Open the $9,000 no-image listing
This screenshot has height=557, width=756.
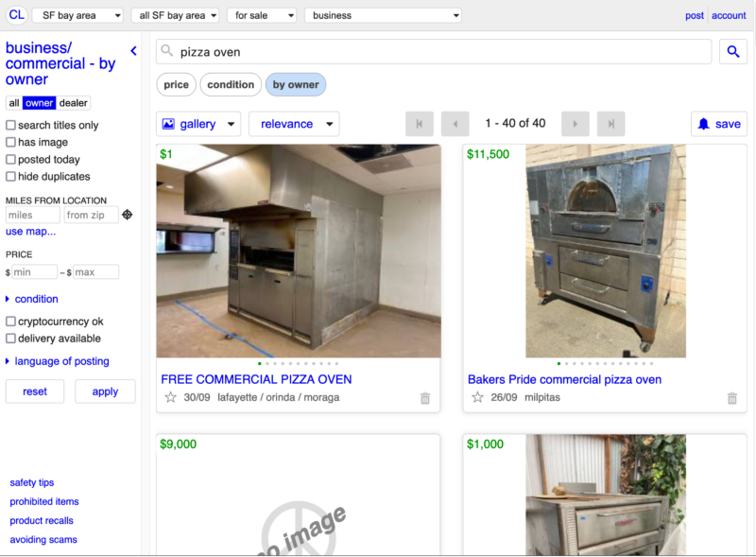pos(299,495)
